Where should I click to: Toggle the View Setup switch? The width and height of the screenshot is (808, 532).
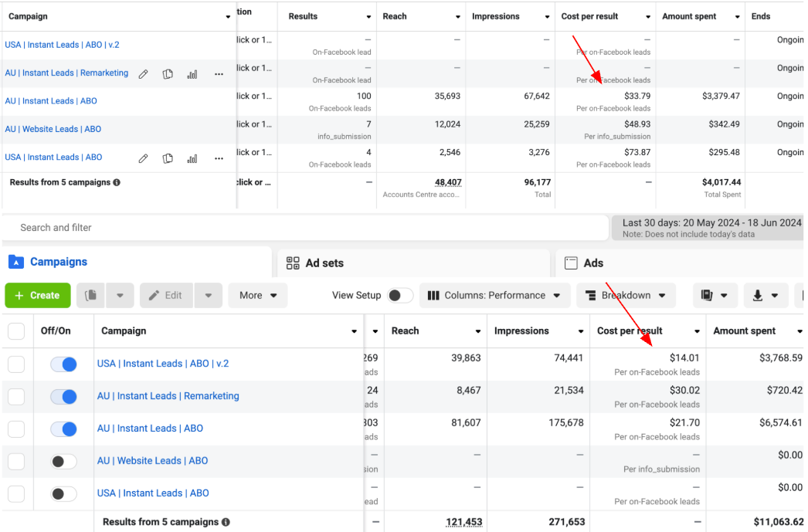(400, 295)
